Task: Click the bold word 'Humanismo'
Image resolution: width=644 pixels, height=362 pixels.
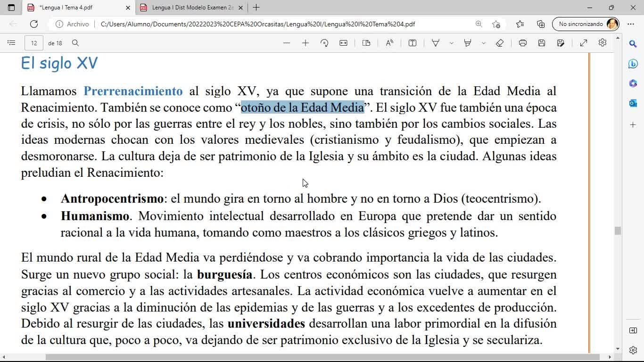Action: 95,216
